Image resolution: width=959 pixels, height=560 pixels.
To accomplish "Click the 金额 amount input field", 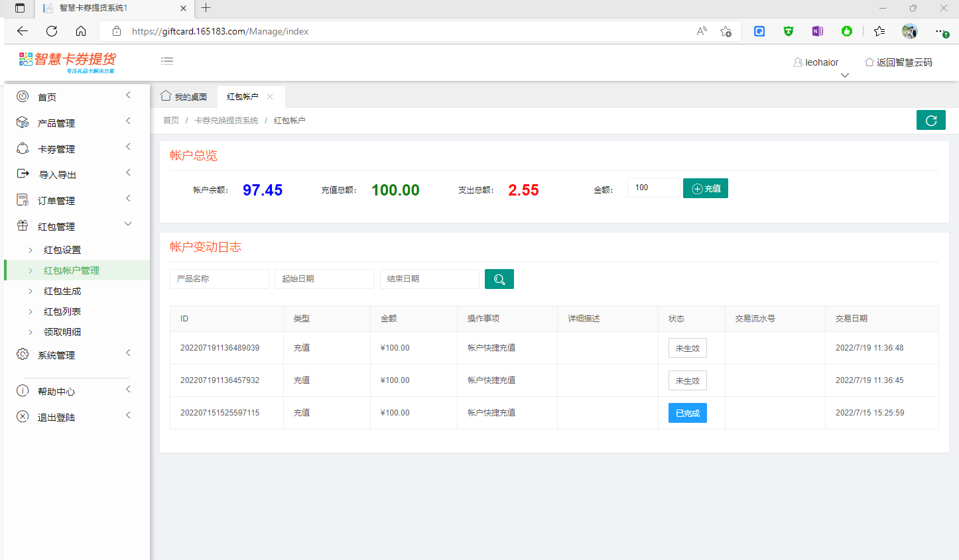I will tap(653, 188).
